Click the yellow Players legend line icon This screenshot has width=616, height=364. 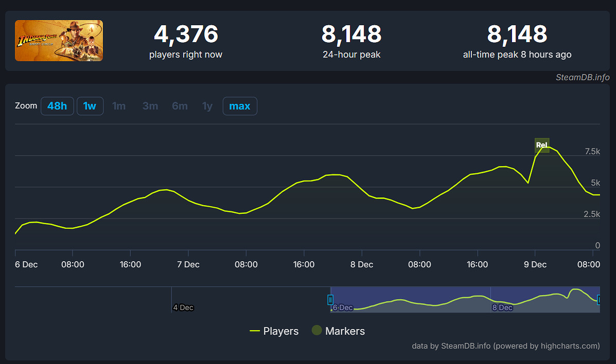tap(255, 331)
